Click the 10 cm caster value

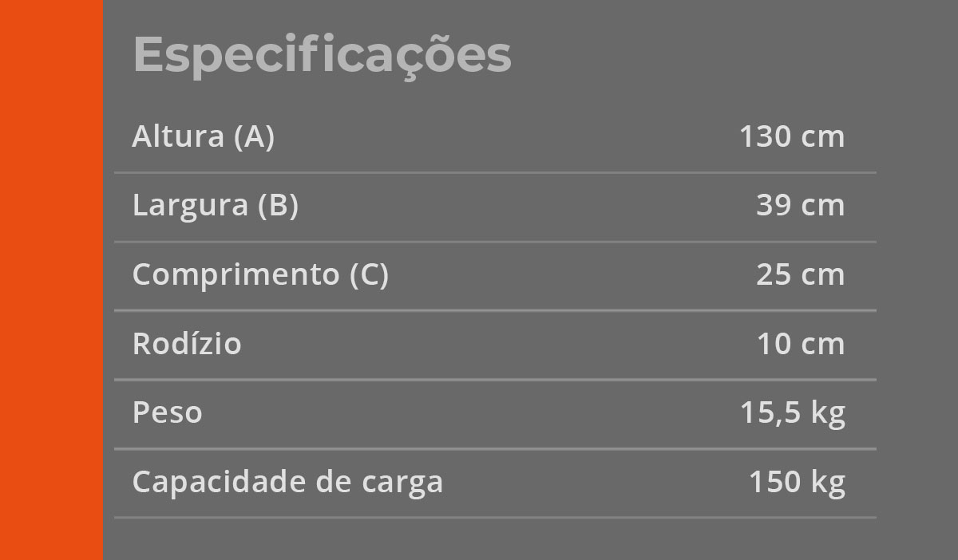click(800, 344)
